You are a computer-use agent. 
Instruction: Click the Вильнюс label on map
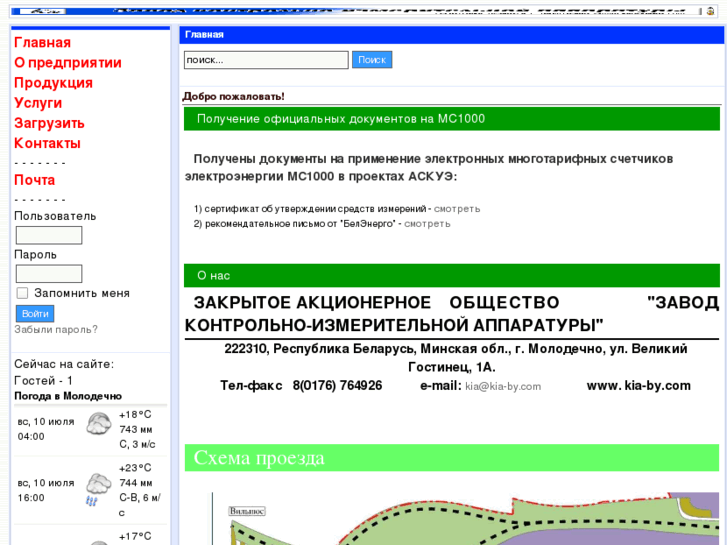point(247,511)
